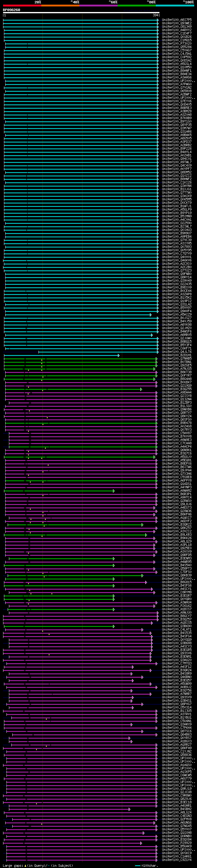Click the orange ~40% identity color band
Viewport: 197px width, 868px height.
click(60, 6)
